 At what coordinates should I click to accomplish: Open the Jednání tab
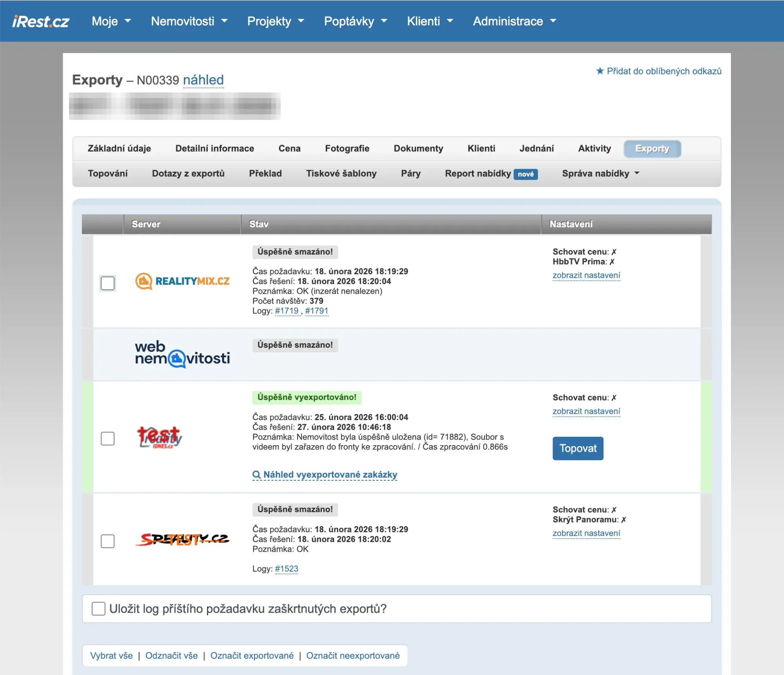point(537,148)
